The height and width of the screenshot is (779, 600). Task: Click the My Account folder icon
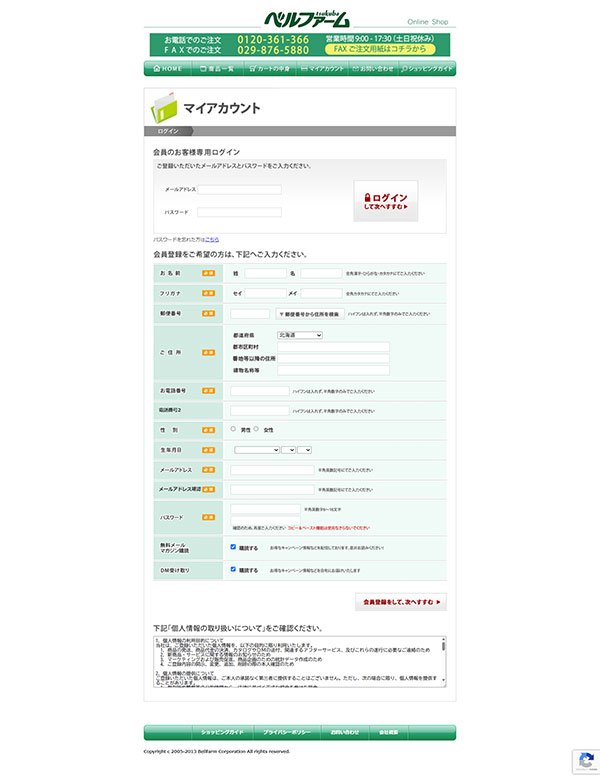(x=164, y=107)
